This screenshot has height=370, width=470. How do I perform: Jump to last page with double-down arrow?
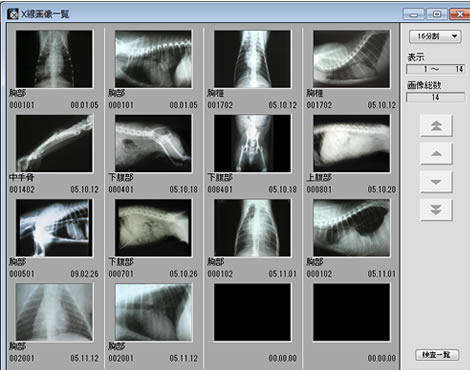(436, 210)
